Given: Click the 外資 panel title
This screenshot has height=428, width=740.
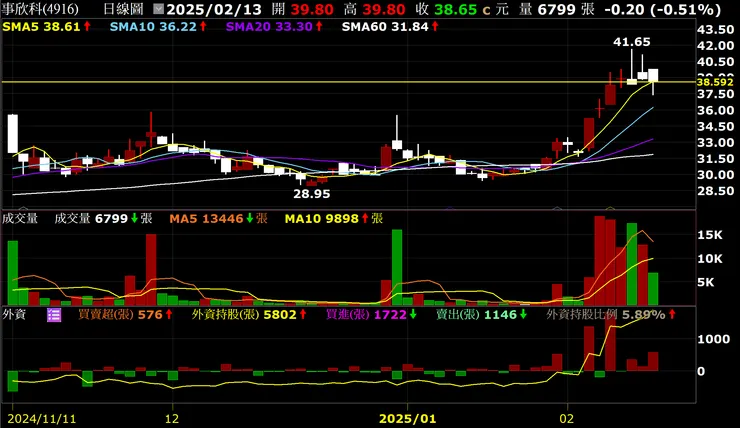Looking at the screenshot, I should pos(14,314).
